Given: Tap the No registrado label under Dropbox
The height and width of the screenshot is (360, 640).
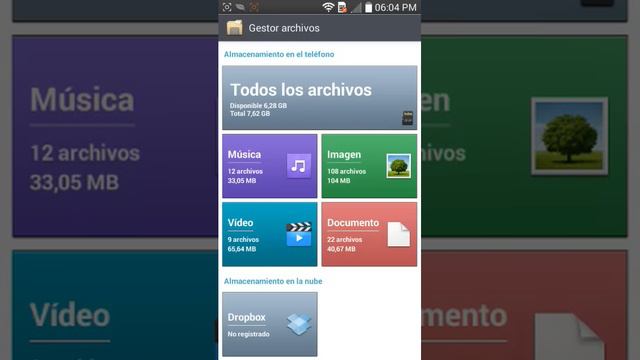Looking at the screenshot, I should click(x=249, y=334).
